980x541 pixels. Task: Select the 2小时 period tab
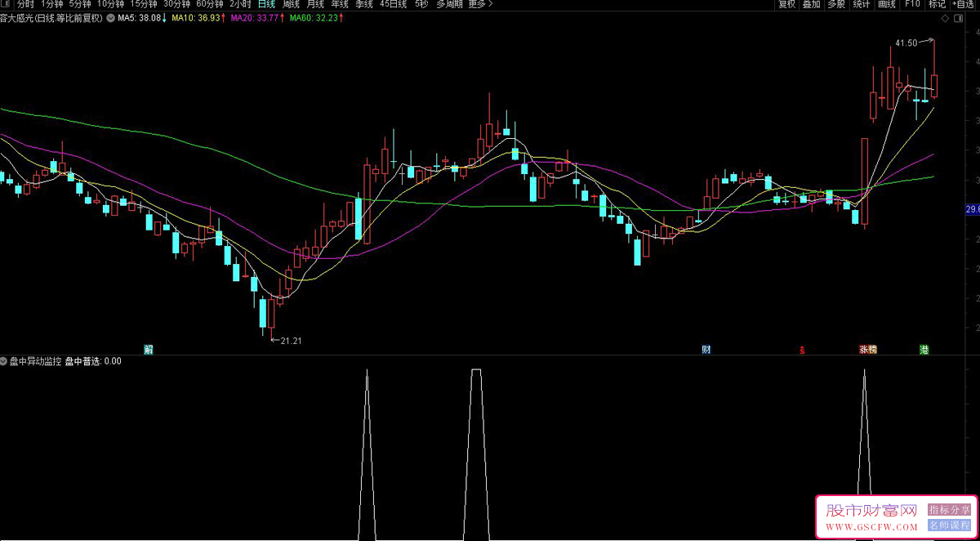(x=240, y=4)
